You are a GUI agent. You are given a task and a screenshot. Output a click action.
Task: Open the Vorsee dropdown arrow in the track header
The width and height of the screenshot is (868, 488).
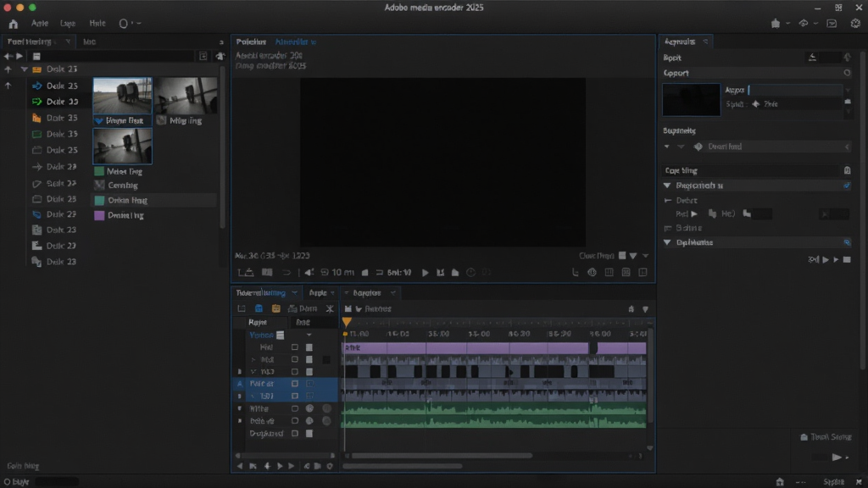[309, 335]
